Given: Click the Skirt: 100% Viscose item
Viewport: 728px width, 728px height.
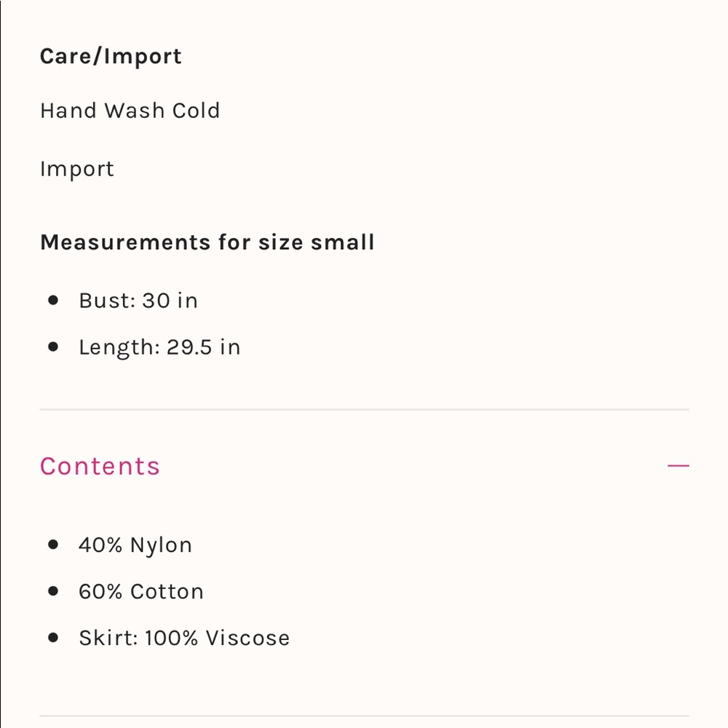Looking at the screenshot, I should click(x=184, y=638).
